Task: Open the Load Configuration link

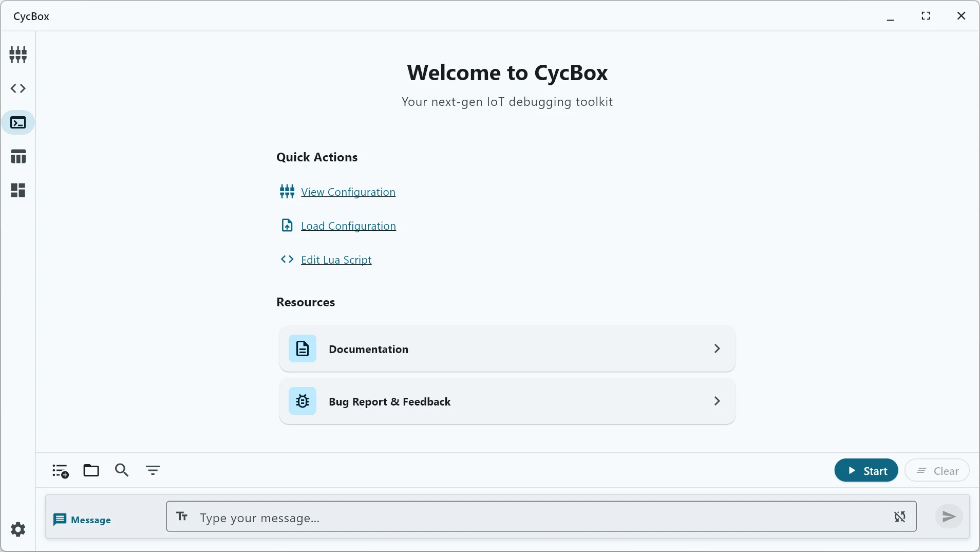Action: [348, 226]
